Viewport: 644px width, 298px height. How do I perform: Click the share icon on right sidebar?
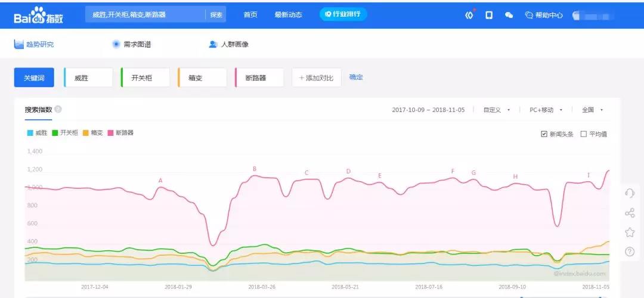[629, 213]
